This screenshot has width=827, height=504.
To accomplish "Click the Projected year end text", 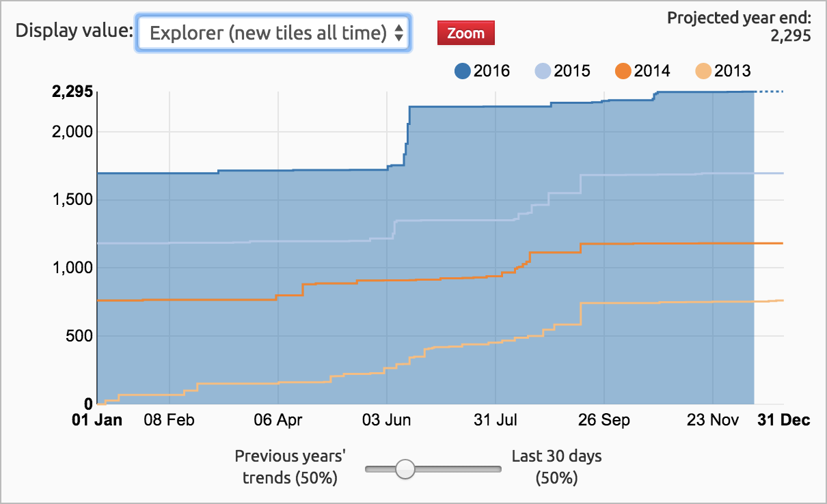I will click(x=739, y=17).
